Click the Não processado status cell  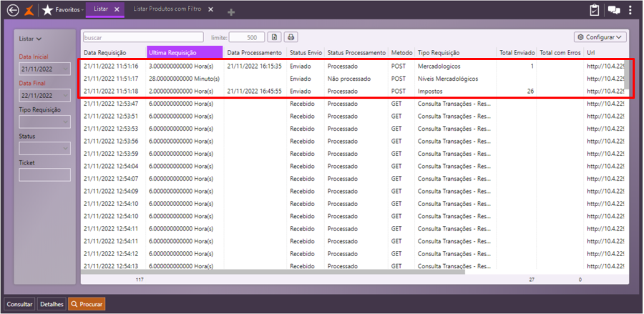(x=349, y=79)
